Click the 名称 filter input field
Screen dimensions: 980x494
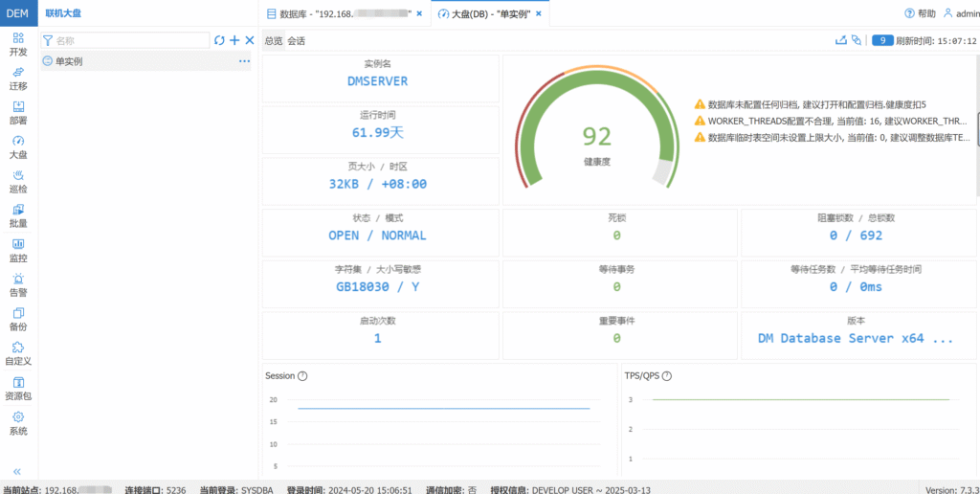(130, 40)
